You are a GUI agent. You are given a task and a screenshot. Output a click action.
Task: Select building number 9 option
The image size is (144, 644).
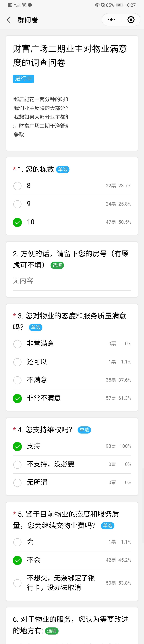72,204
